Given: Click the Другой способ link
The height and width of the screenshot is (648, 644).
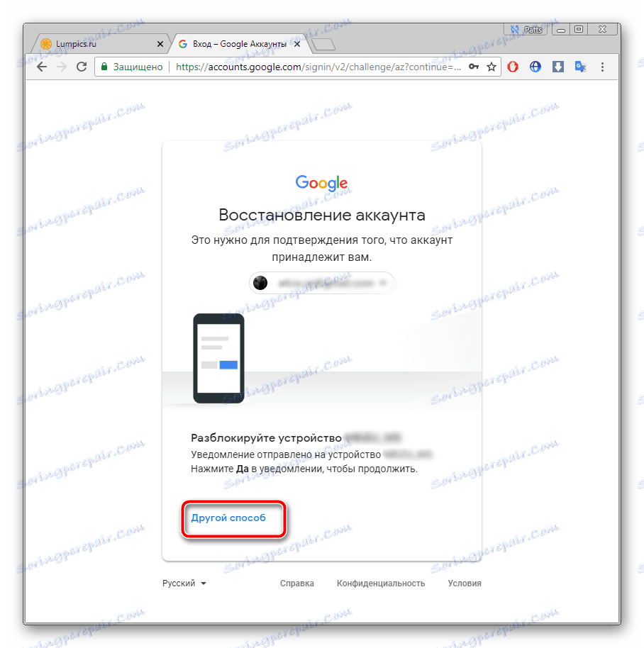Looking at the screenshot, I should pos(228,518).
